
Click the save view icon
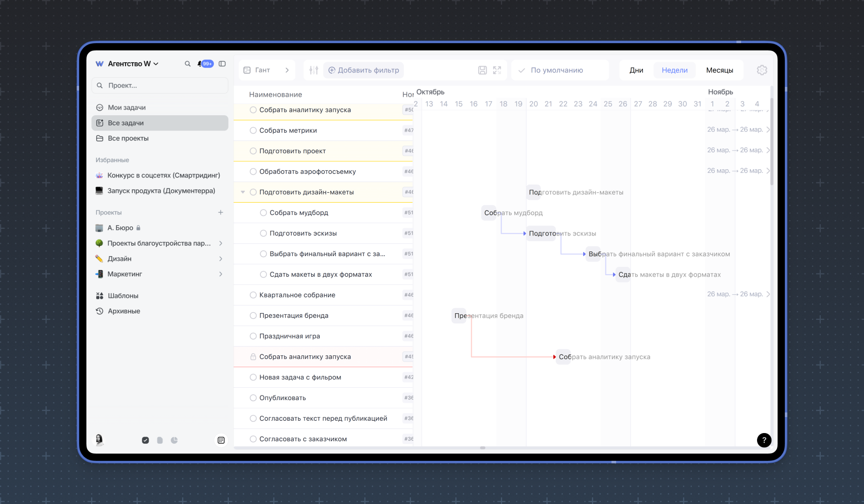[482, 70]
